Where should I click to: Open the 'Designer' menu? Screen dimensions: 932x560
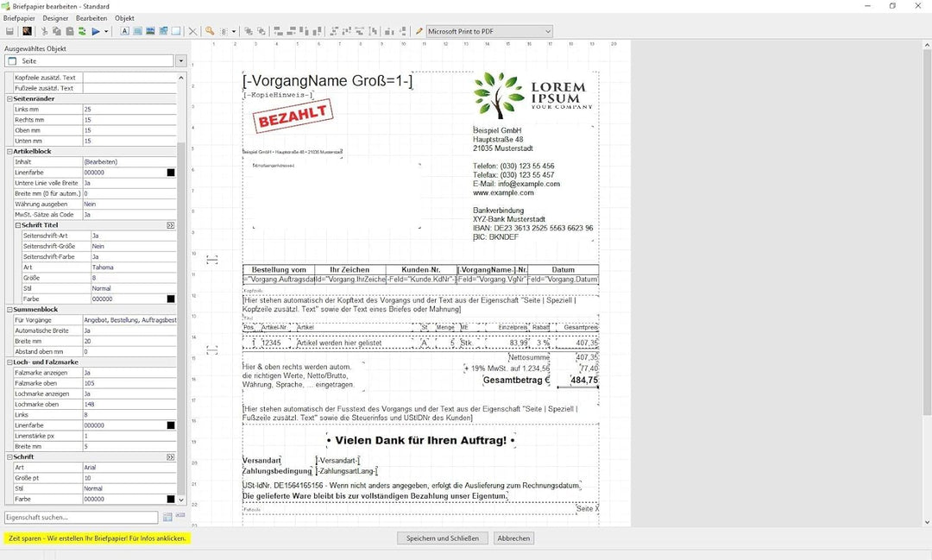coord(55,18)
